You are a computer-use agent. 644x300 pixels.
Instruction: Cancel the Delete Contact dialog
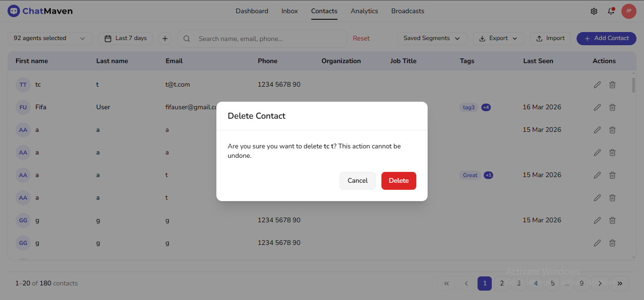click(357, 180)
